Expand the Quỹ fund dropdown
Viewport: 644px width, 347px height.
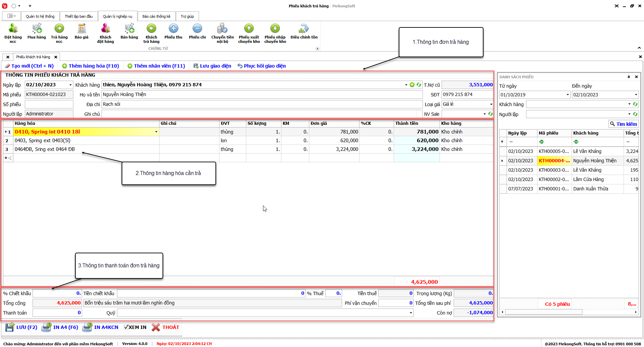(411, 313)
